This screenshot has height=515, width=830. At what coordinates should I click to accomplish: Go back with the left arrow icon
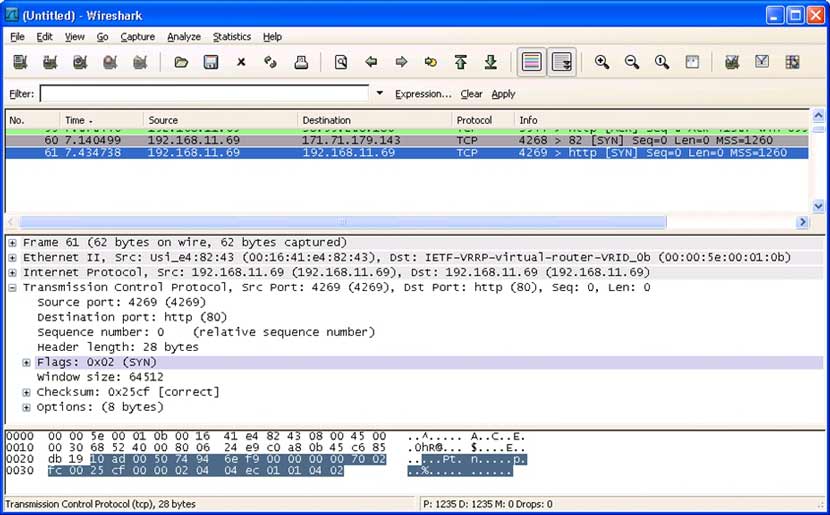(x=371, y=62)
